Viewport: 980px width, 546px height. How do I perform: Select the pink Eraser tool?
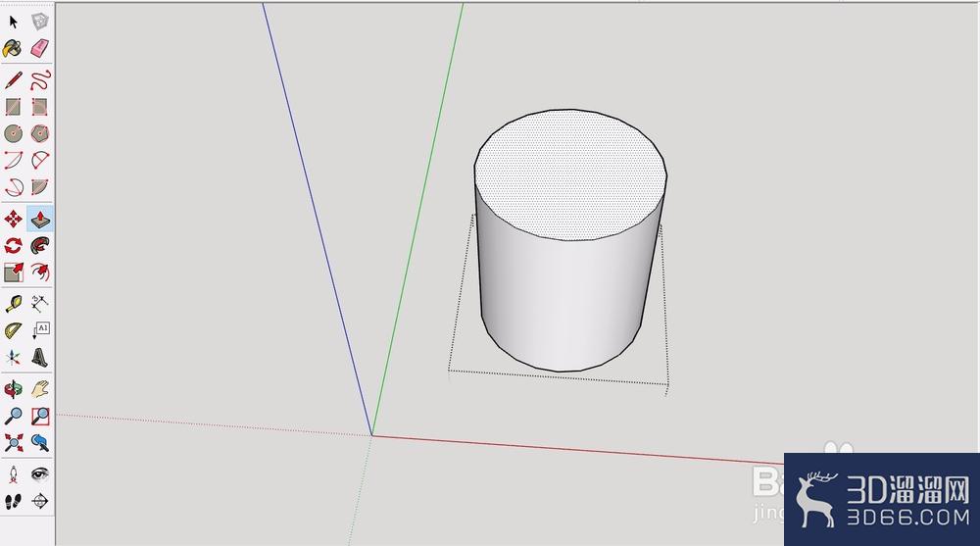pyautogui.click(x=40, y=49)
